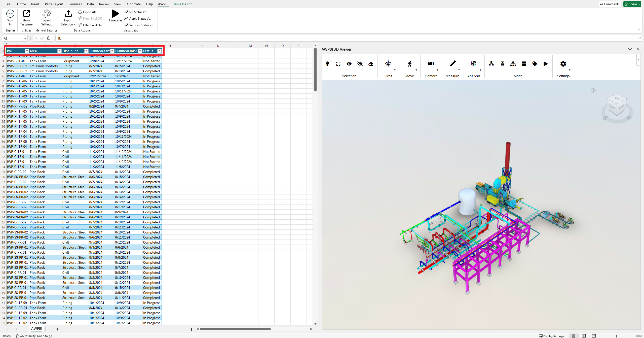Click the Share button
644x338 pixels.
[632, 4]
